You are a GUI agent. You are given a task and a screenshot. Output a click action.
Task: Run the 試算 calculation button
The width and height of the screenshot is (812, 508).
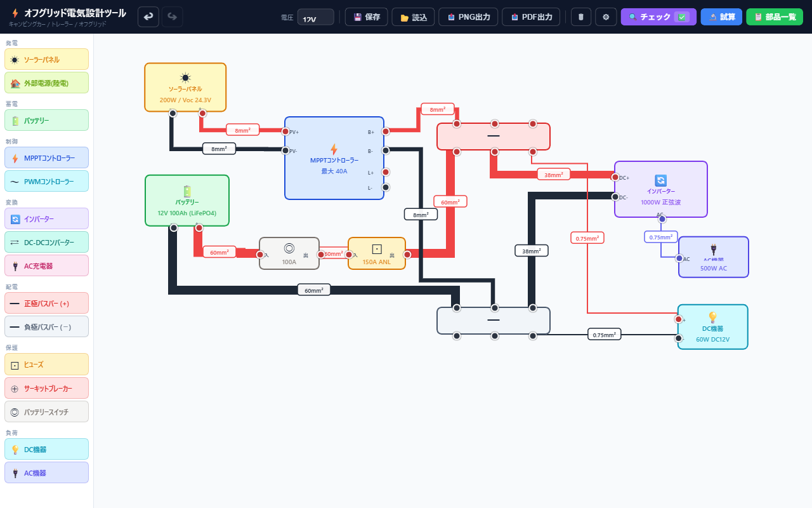click(x=721, y=17)
